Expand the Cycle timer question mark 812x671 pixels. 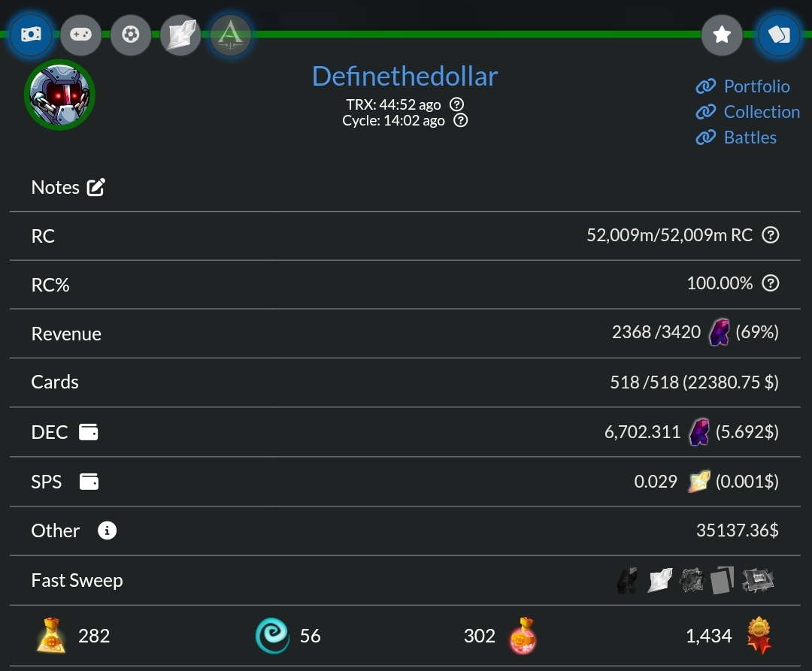[x=460, y=120]
